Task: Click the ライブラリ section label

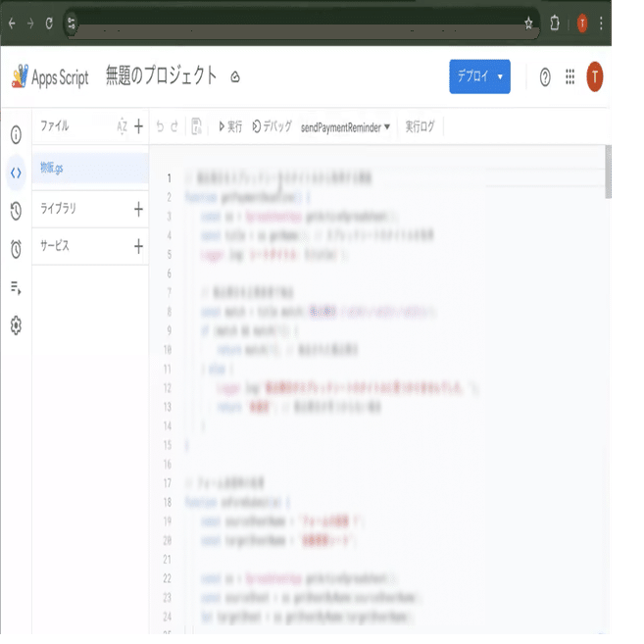Action: point(58,208)
